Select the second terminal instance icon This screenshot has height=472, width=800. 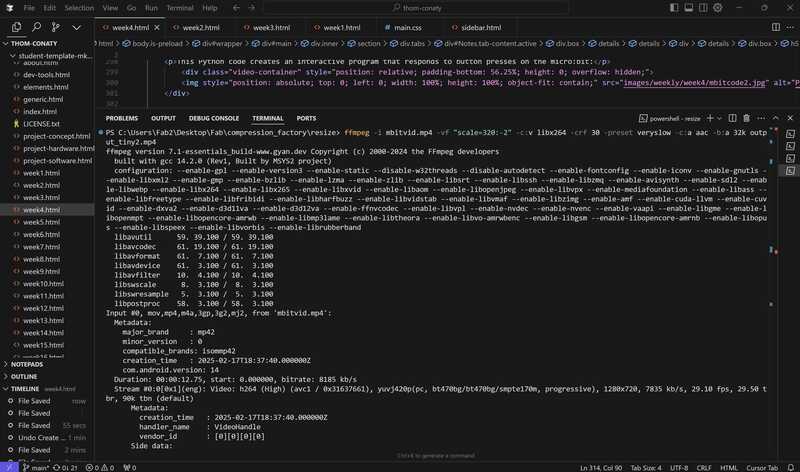click(x=790, y=146)
